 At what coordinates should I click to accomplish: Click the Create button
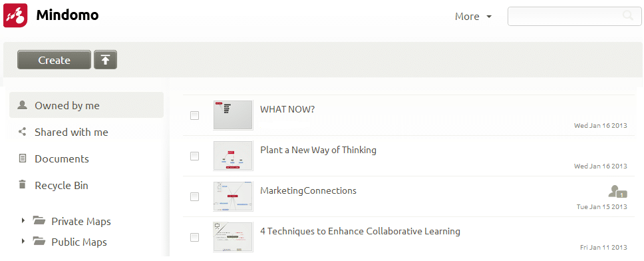coord(54,60)
